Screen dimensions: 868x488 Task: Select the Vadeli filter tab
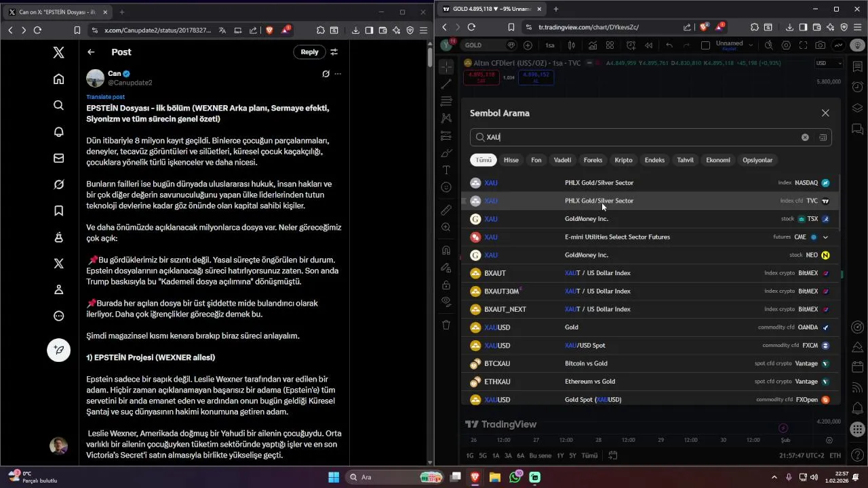[563, 160]
